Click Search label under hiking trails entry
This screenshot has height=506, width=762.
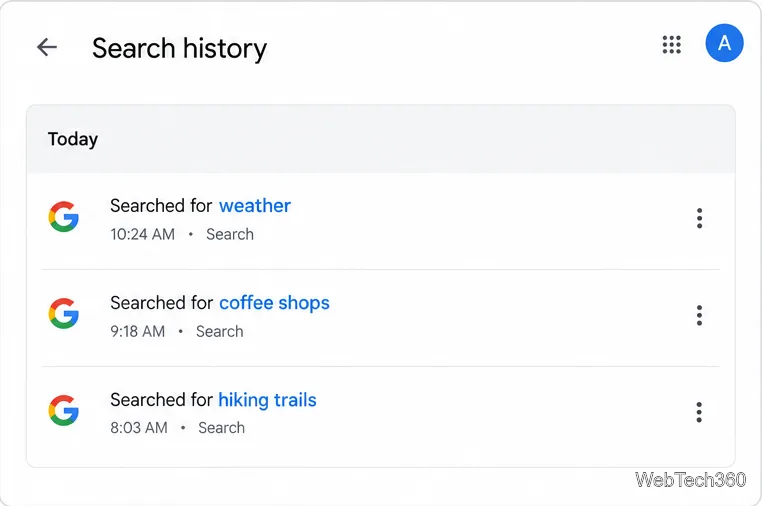coord(222,428)
